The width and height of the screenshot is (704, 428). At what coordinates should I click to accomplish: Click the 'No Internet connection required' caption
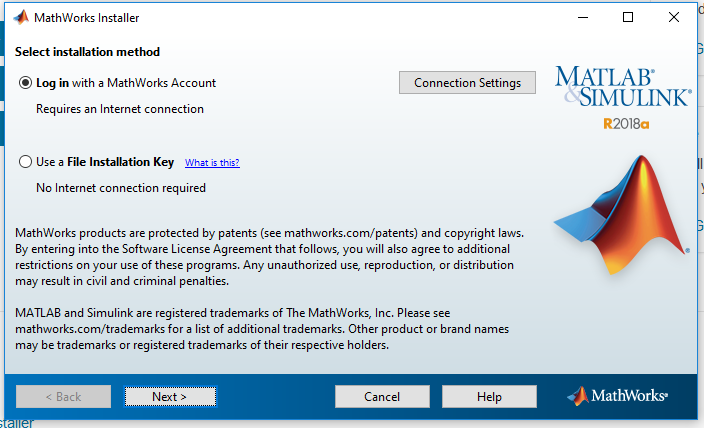click(121, 188)
